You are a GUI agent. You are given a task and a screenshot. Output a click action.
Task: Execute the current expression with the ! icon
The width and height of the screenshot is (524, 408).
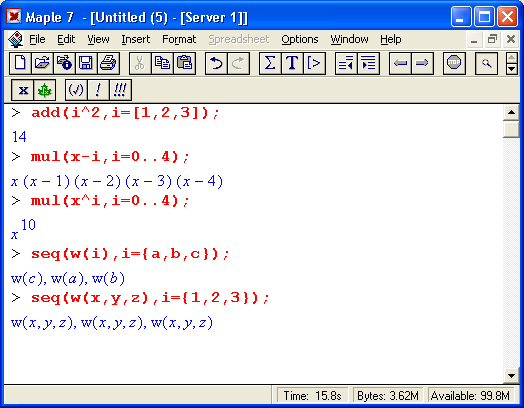click(x=98, y=90)
